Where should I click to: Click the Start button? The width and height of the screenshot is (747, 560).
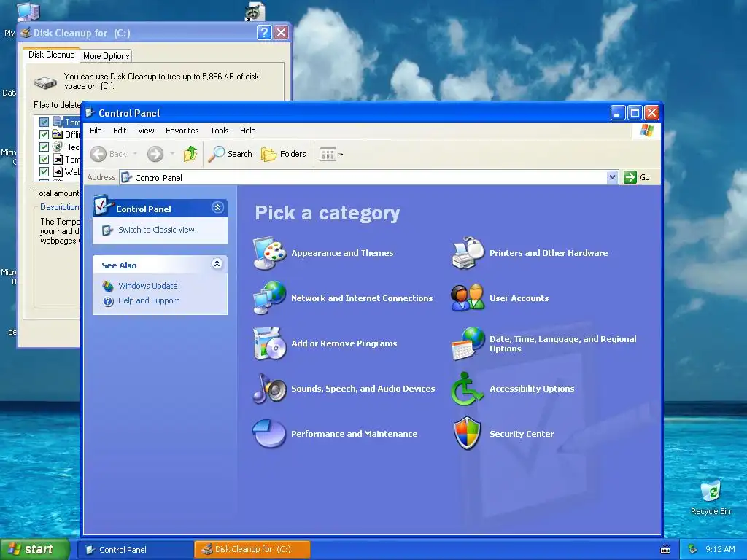pos(35,550)
